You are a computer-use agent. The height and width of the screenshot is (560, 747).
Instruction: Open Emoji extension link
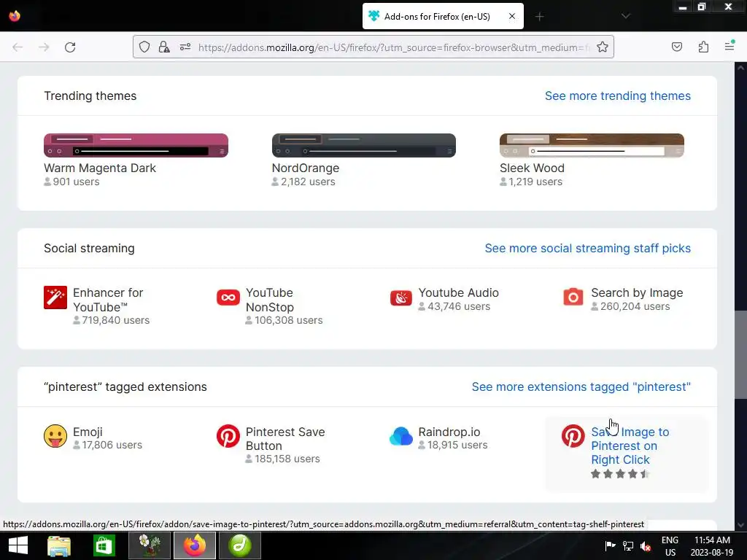(x=88, y=432)
